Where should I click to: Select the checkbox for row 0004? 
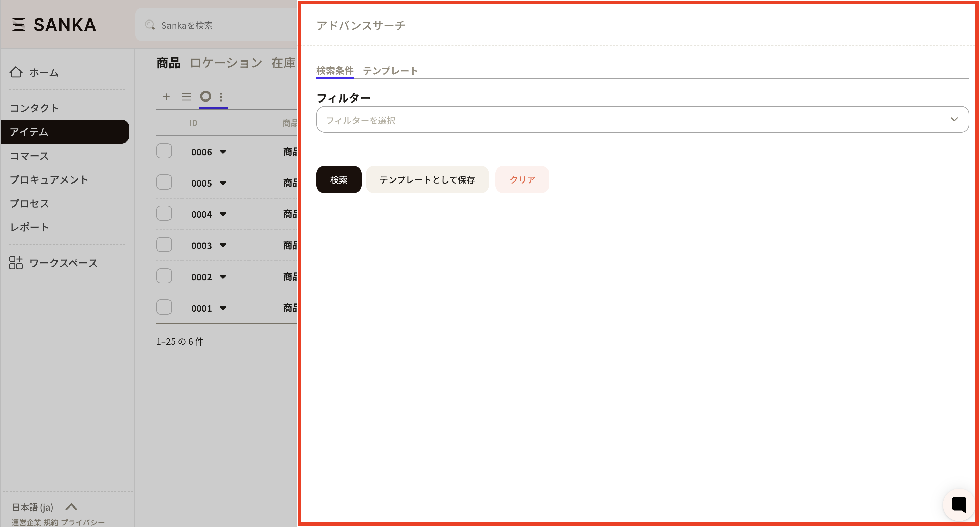pos(164,214)
